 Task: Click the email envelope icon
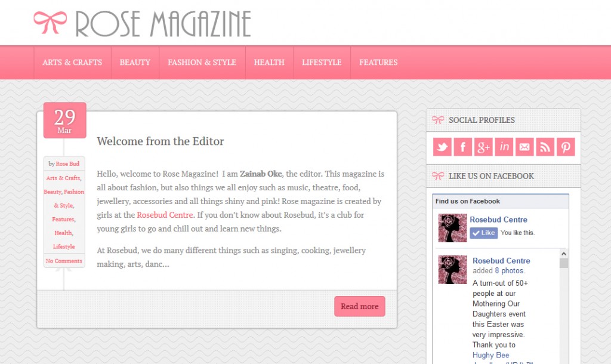[524, 147]
